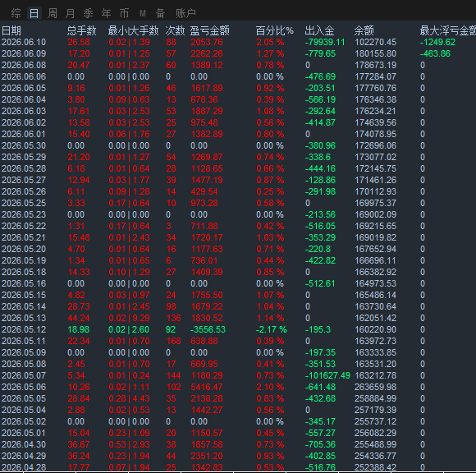Click the 百分比% column header
Image resolution: width=476 pixels, height=473 pixels.
275,30
